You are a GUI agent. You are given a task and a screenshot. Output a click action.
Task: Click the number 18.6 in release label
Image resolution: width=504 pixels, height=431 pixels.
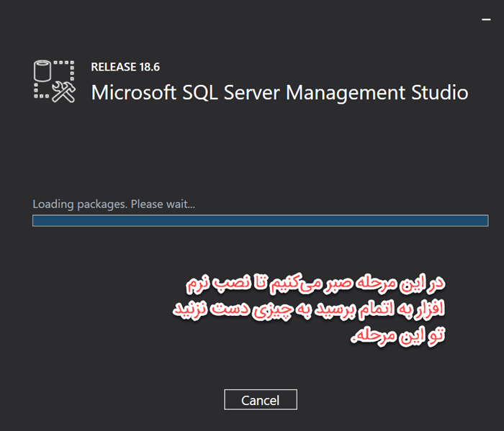click(150, 67)
